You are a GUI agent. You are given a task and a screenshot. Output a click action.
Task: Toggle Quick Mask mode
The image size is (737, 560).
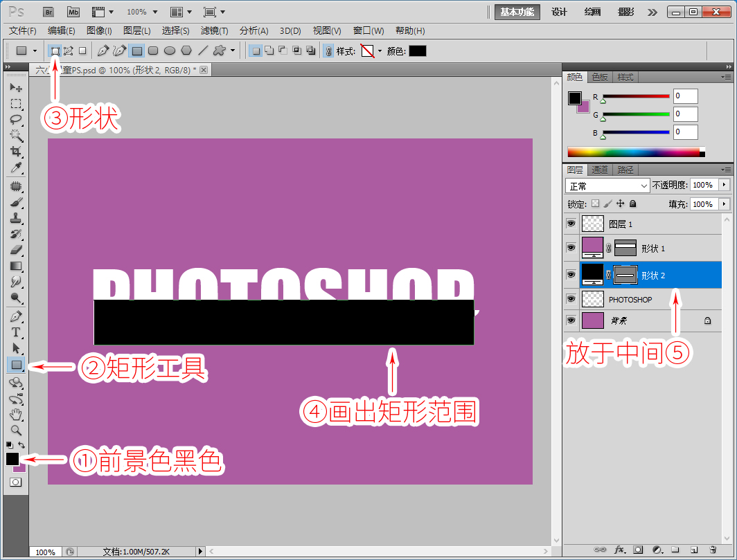(x=15, y=482)
